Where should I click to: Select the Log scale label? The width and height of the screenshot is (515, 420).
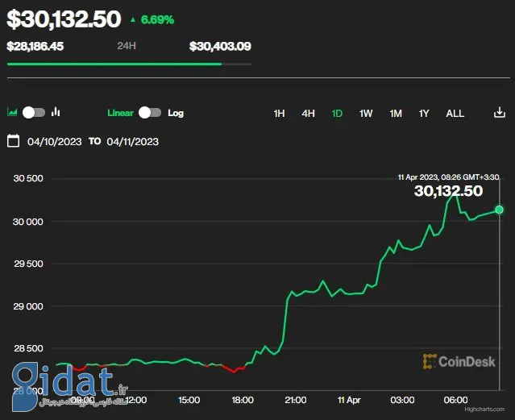pyautogui.click(x=176, y=113)
